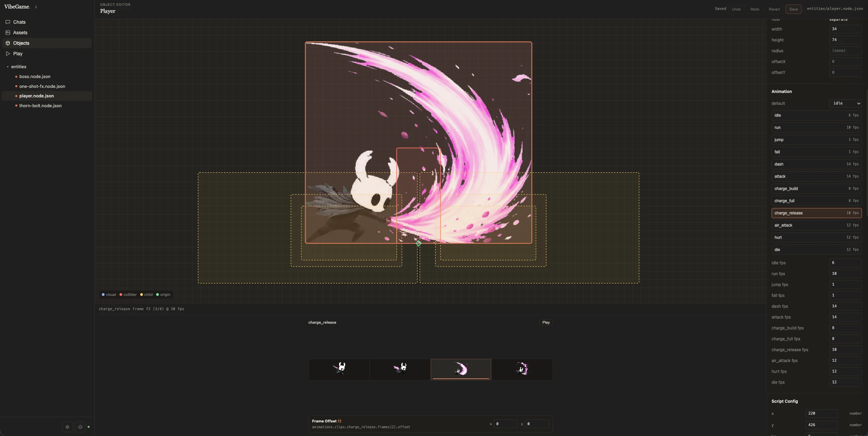Click the origin legend item
The image size is (868, 436).
pos(163,295)
